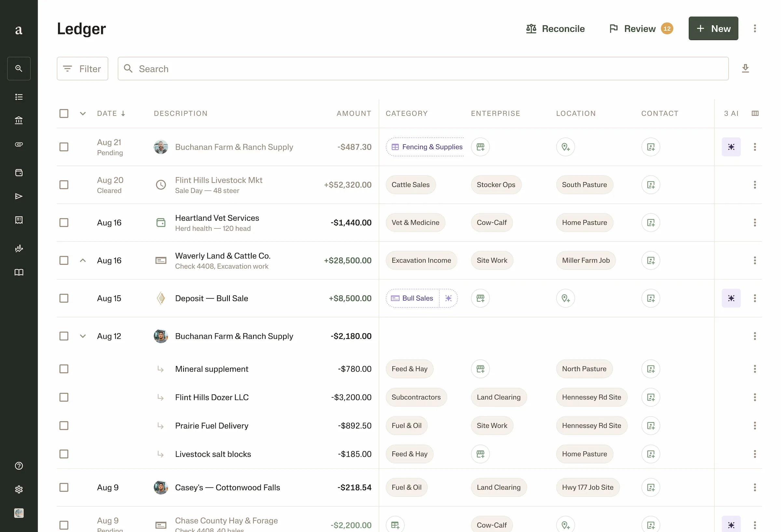This screenshot has height=532, width=781.
Task: Click the AI suggestion icon for Buchanan Aug 21
Action: [x=731, y=147]
